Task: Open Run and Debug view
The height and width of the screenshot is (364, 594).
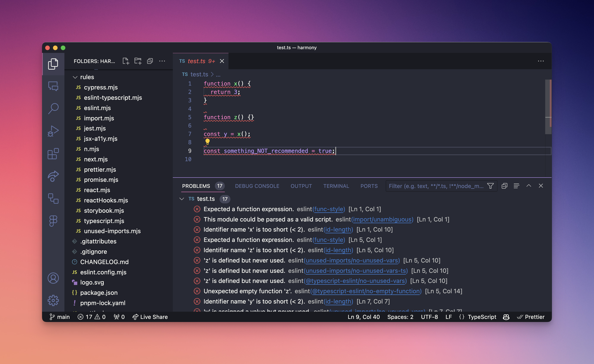Action: (x=53, y=131)
